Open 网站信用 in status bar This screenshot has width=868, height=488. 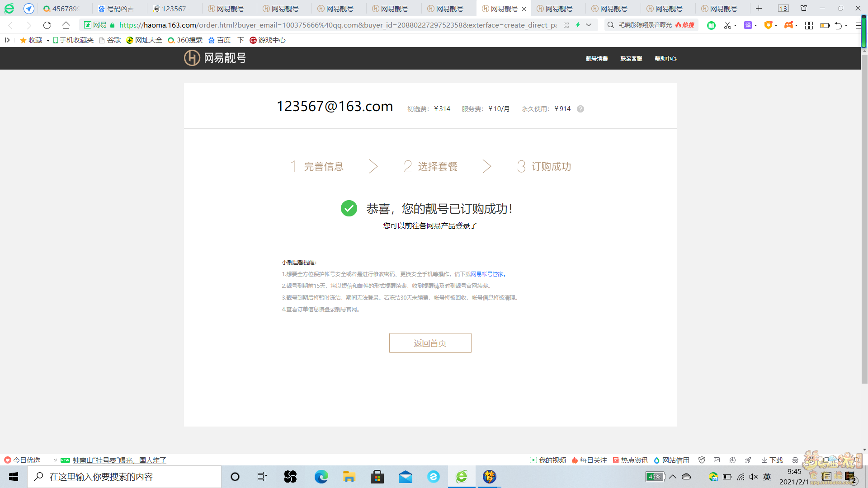[671, 460]
